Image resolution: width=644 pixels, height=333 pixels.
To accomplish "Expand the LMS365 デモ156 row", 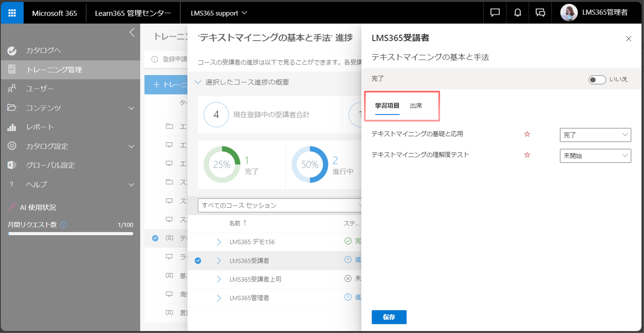I will (x=219, y=242).
